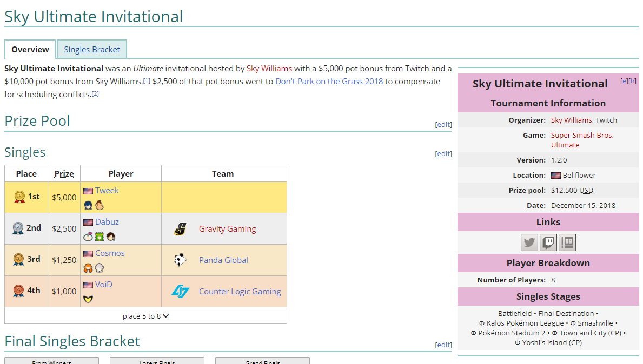Edit the Singles section
643x364 pixels.
pyautogui.click(x=443, y=153)
